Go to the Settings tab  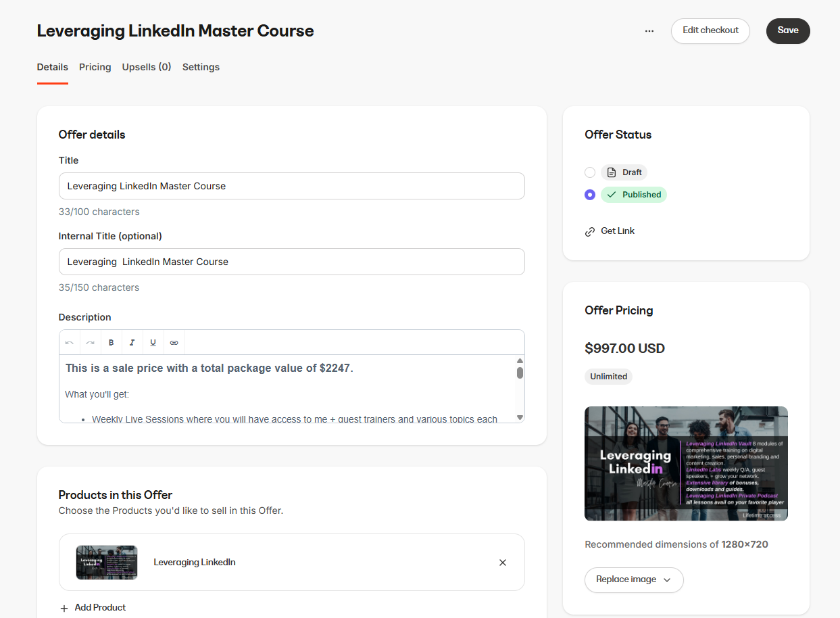(x=201, y=67)
